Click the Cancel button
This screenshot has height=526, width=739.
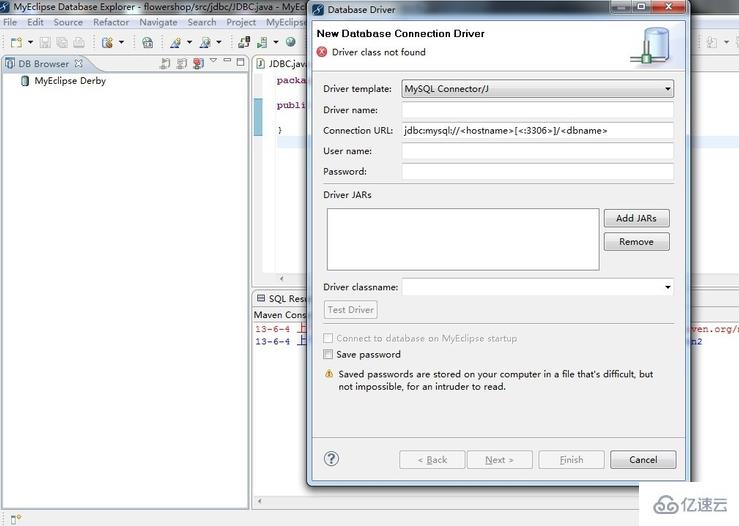point(643,460)
